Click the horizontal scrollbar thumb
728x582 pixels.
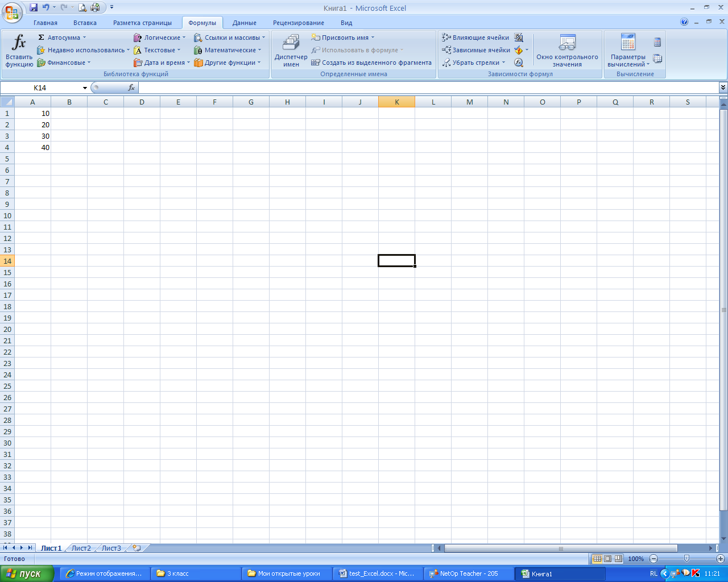click(x=561, y=548)
